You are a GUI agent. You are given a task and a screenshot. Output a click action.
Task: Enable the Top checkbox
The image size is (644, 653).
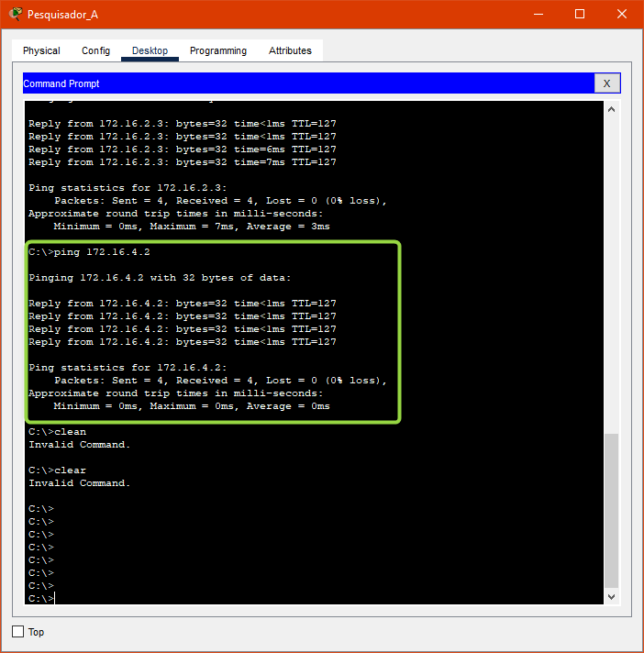click(x=18, y=631)
